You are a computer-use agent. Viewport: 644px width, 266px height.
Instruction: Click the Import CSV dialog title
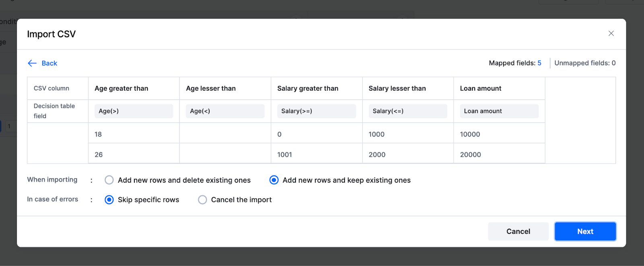coord(51,34)
